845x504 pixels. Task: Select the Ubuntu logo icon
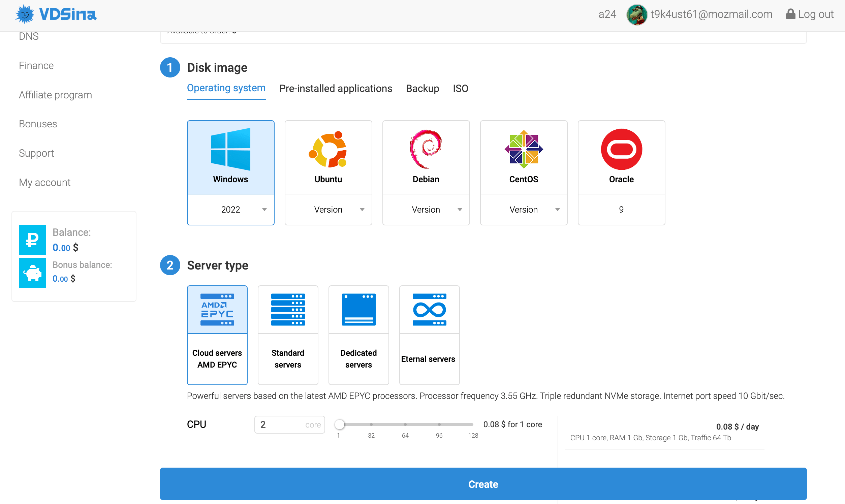[328, 149]
